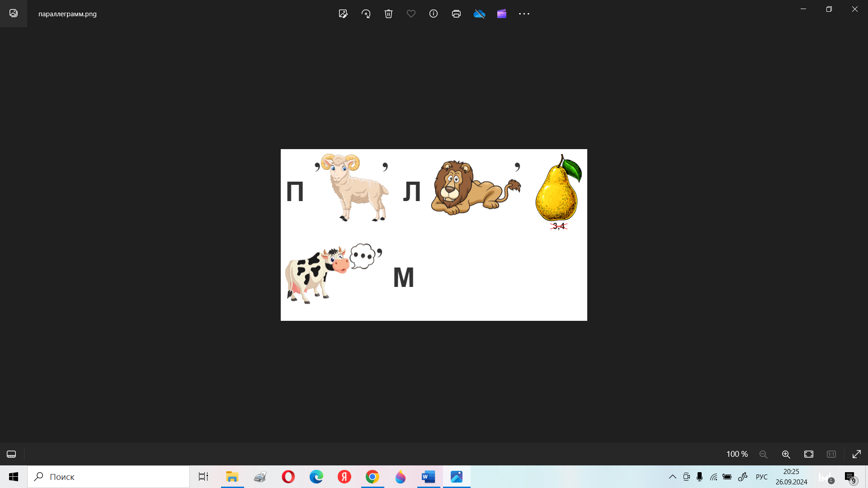Screen dimensions: 868x488
Task: Show file info panel
Action: pos(434,14)
